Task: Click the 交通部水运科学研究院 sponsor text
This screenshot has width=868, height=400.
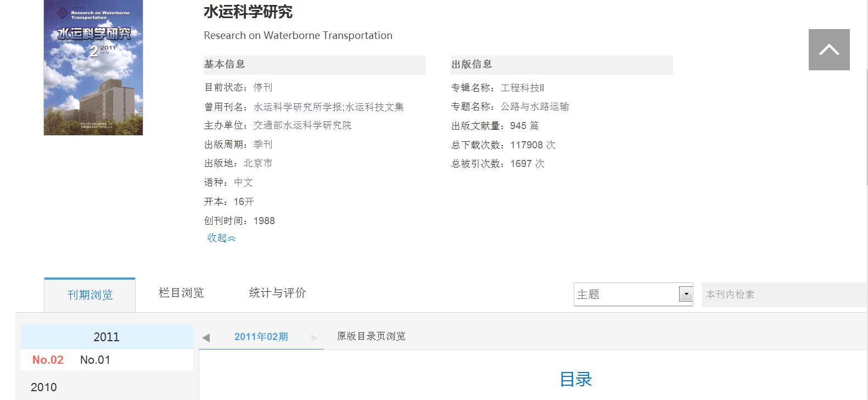Action: point(302,125)
